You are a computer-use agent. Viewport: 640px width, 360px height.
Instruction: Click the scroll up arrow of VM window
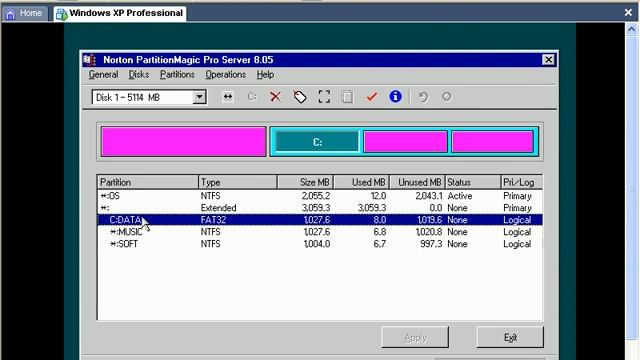tap(631, 29)
